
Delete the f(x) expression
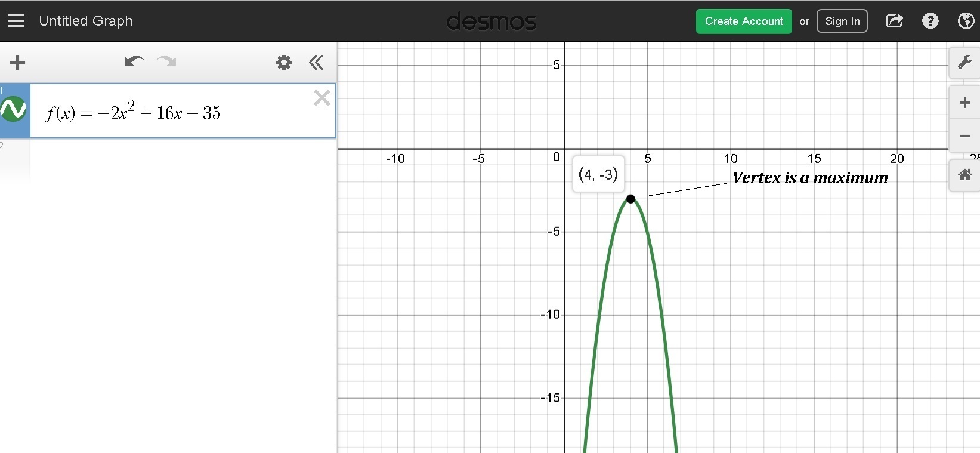322,98
